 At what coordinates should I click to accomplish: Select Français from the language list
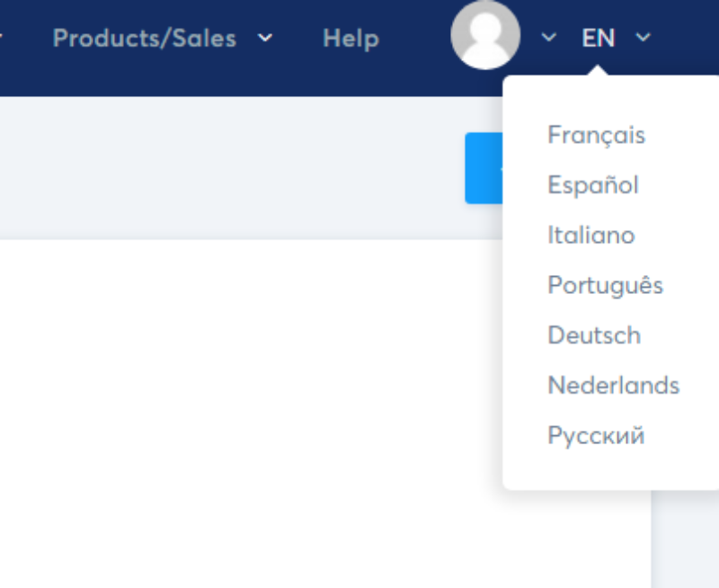(x=596, y=135)
